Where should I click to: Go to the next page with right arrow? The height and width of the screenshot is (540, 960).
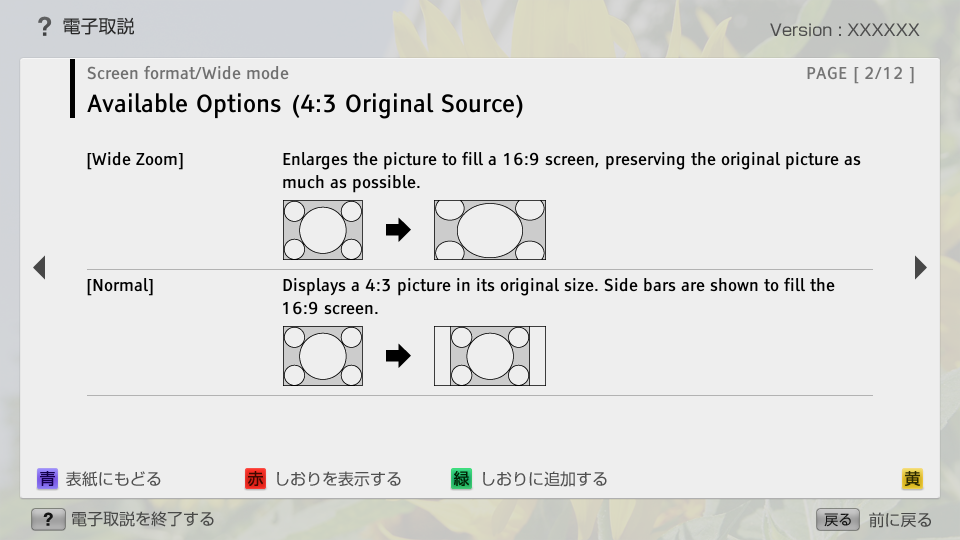click(920, 267)
